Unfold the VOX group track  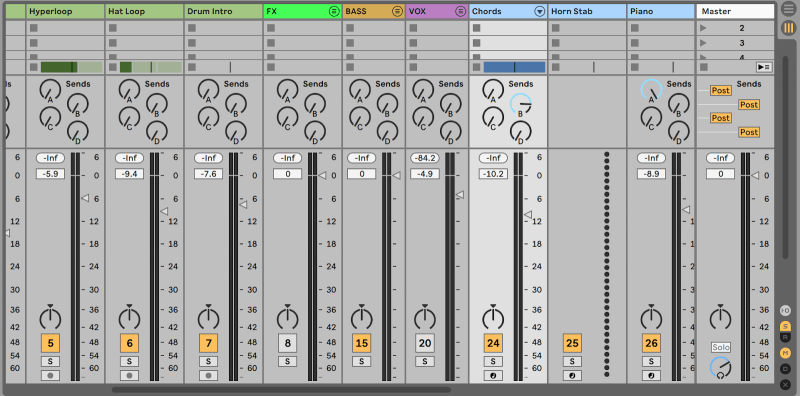pos(461,11)
